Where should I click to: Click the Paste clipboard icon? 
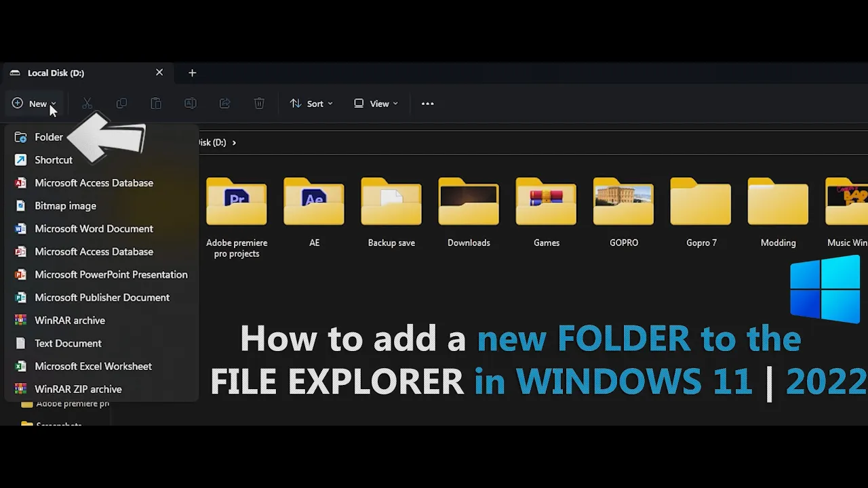tap(156, 104)
